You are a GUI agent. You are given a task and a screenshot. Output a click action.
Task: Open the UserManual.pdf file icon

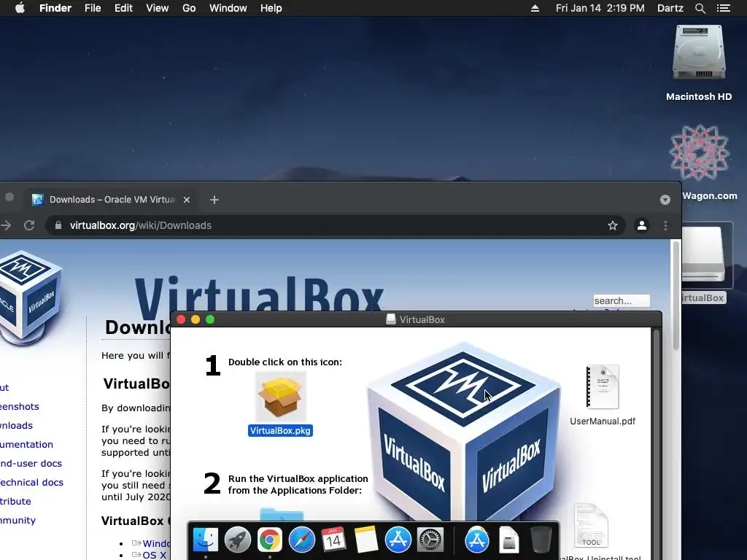point(602,387)
